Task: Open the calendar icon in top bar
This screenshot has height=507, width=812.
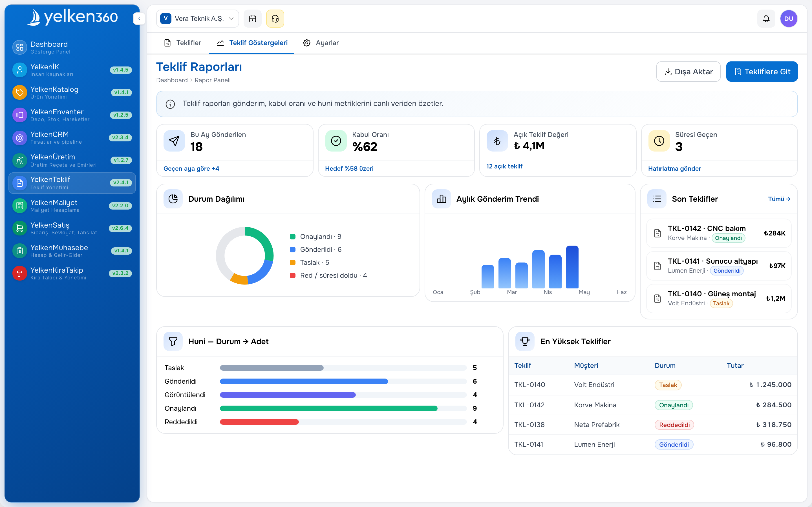Action: click(x=252, y=18)
